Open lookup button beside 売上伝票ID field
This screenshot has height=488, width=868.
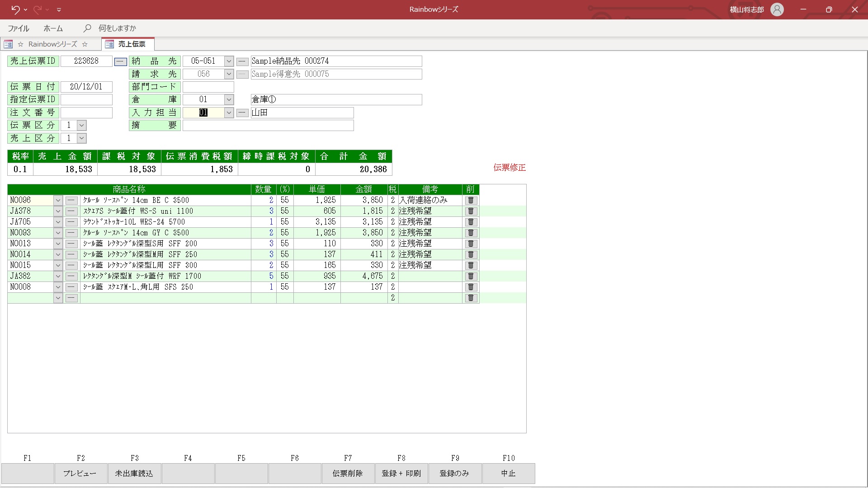pos(120,61)
